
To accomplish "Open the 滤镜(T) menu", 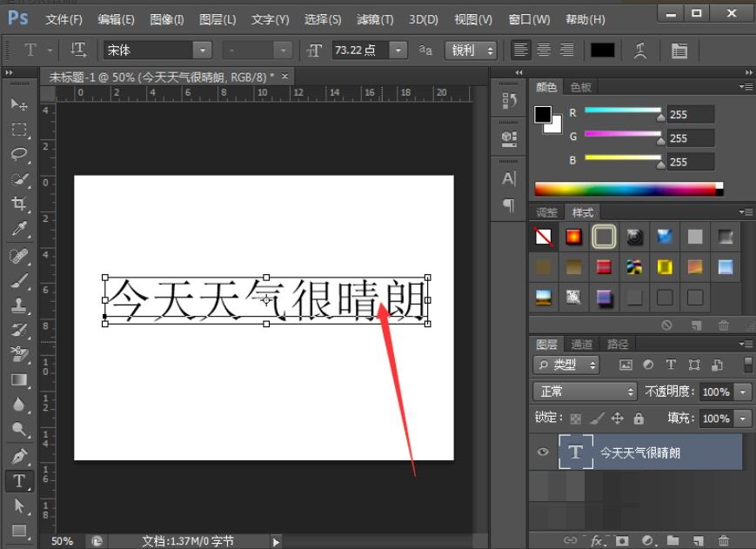I will [375, 19].
